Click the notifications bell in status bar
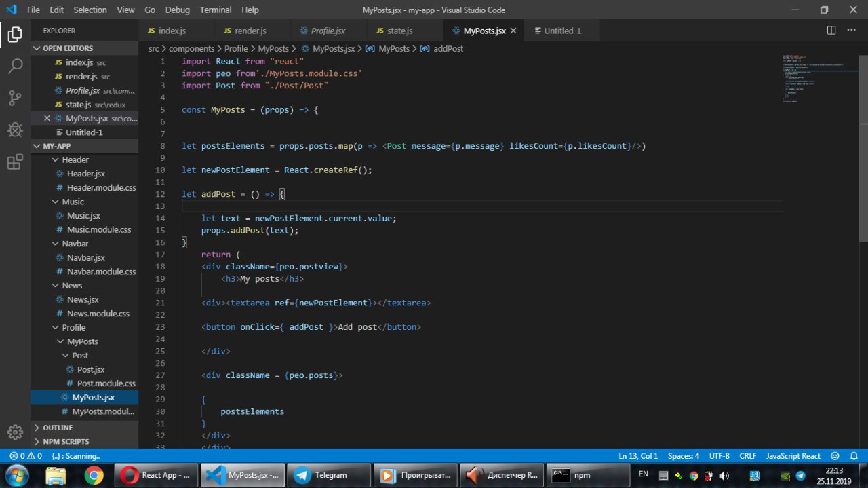This screenshot has height=488, width=868. click(x=852, y=456)
